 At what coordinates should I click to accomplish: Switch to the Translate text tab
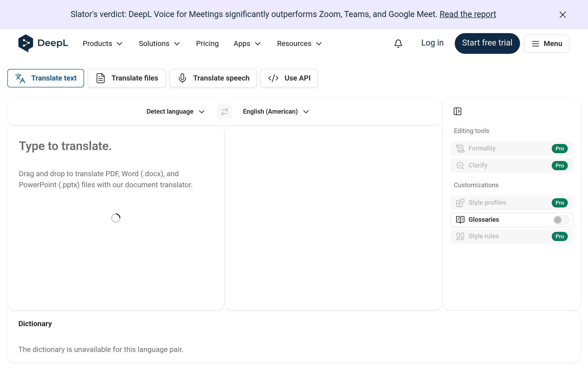tap(46, 78)
